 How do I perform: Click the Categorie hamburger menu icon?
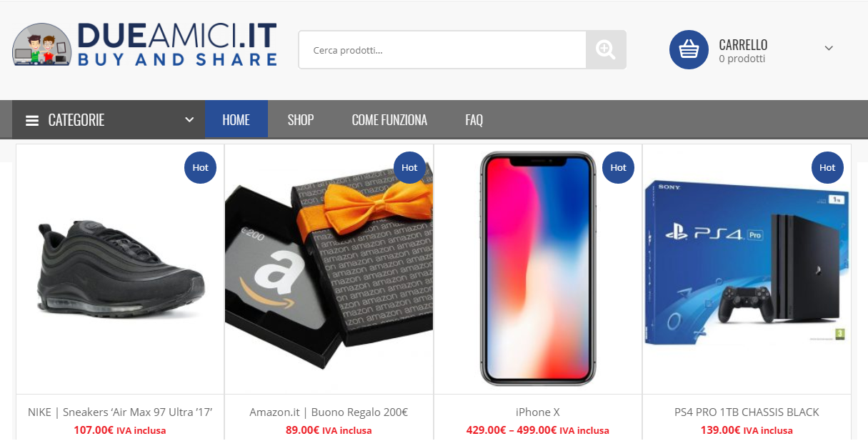[x=32, y=120]
